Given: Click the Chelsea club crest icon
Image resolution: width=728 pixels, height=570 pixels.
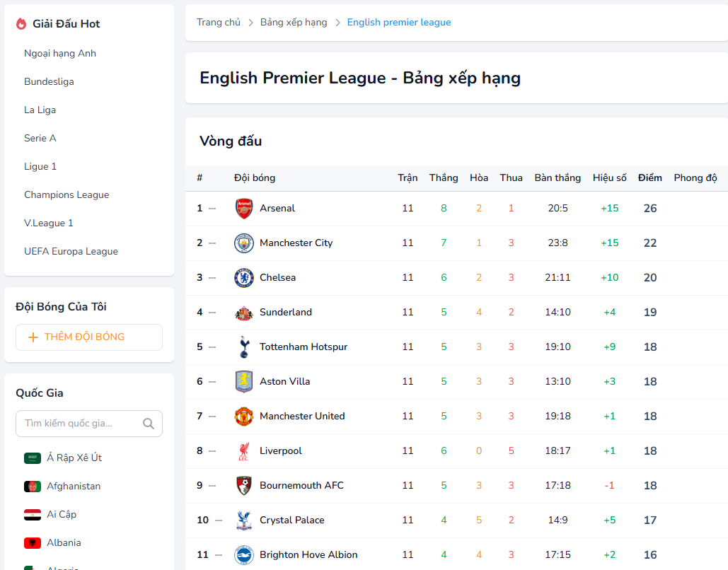Looking at the screenshot, I should coord(243,278).
